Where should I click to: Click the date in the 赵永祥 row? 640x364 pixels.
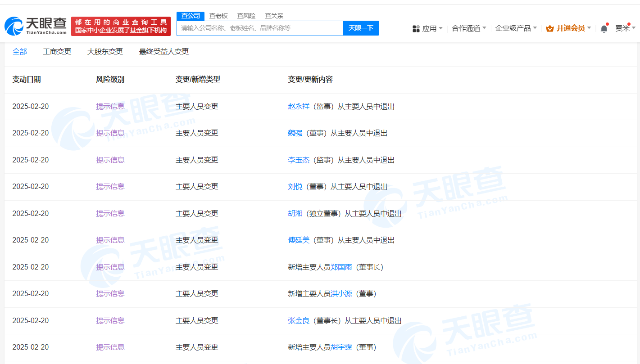coord(31,106)
